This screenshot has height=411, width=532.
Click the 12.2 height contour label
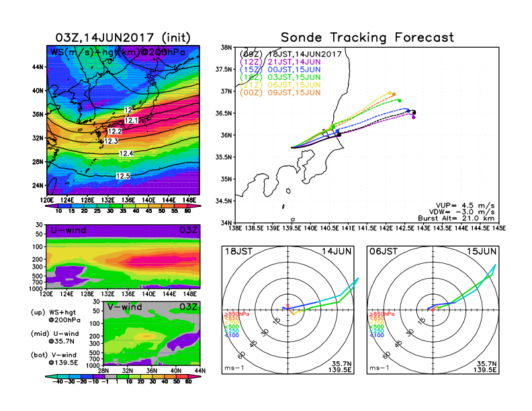coord(114,131)
